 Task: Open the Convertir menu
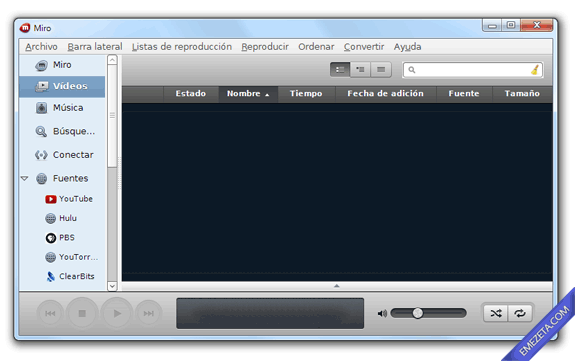point(364,47)
